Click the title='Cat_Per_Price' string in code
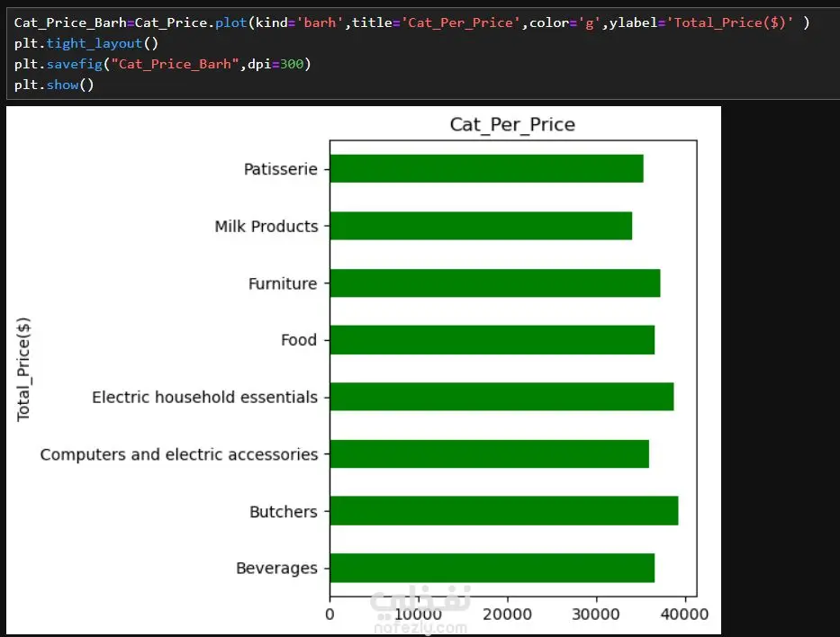The height and width of the screenshot is (637, 840). [x=436, y=23]
